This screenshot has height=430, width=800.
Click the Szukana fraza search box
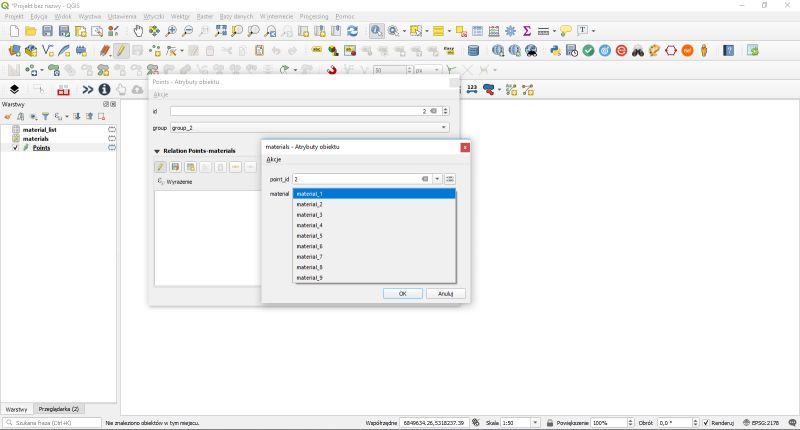coord(52,423)
